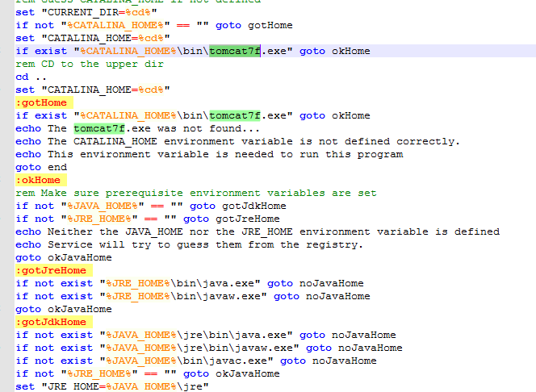Click the set "JRE_HOME=%JAVA_HOME%\jre" line
Viewport: 536px width, 392px height.
[x=112, y=386]
